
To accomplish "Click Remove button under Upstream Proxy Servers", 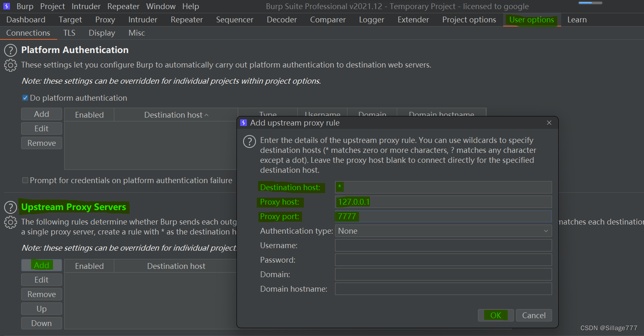I will 41,294.
